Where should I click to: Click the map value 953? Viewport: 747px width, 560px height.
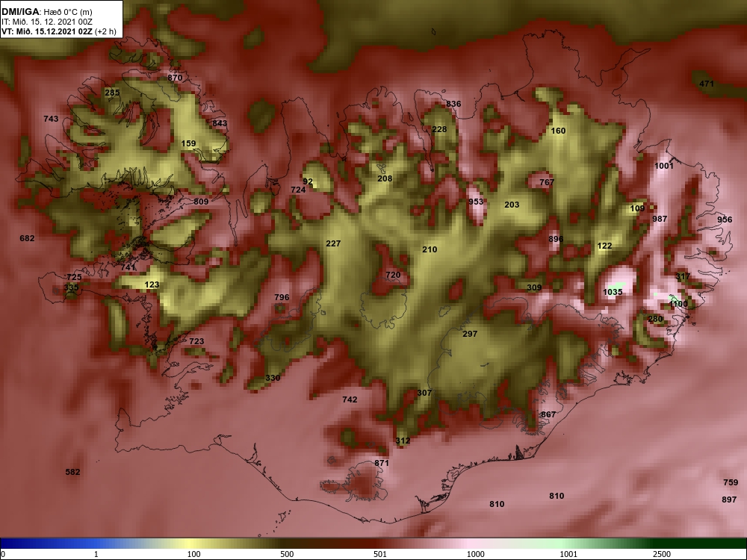click(475, 202)
